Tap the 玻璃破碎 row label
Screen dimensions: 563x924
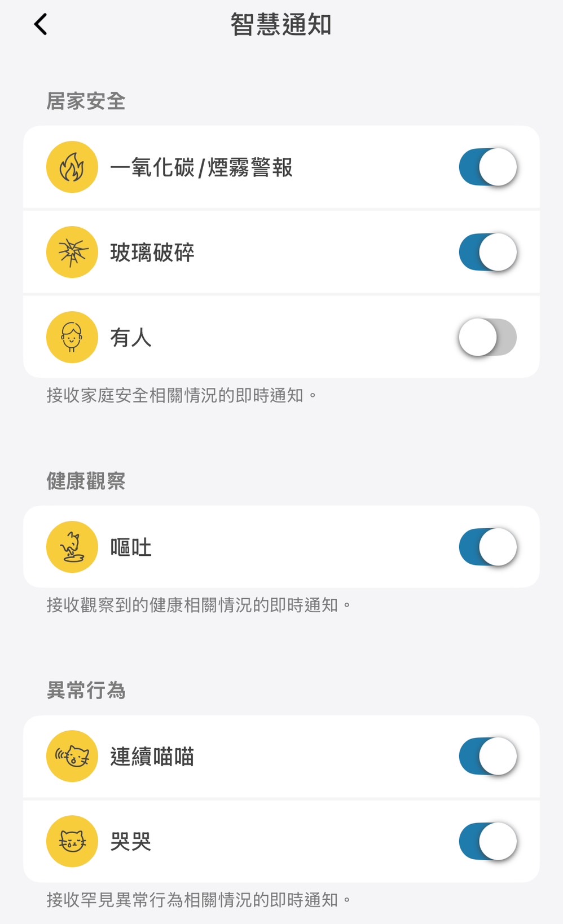coord(152,252)
